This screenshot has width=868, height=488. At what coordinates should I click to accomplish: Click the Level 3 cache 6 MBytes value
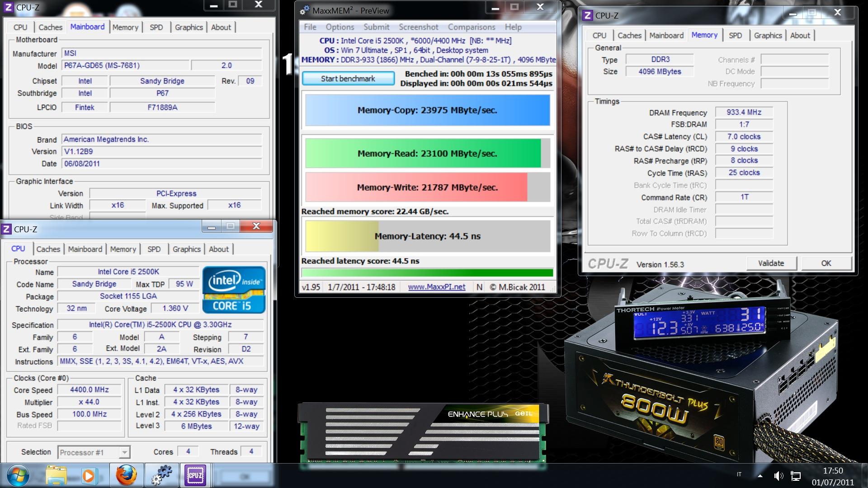tap(196, 426)
